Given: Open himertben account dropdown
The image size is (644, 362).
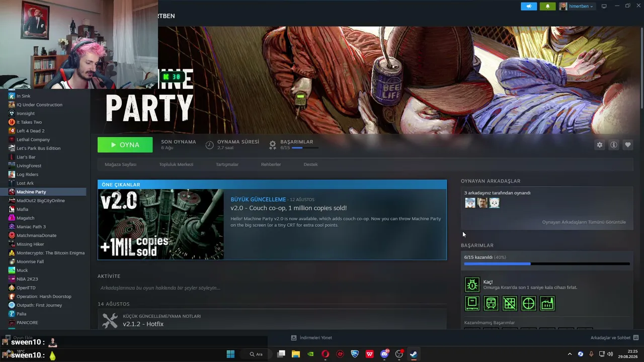Looking at the screenshot, I should [577, 6].
